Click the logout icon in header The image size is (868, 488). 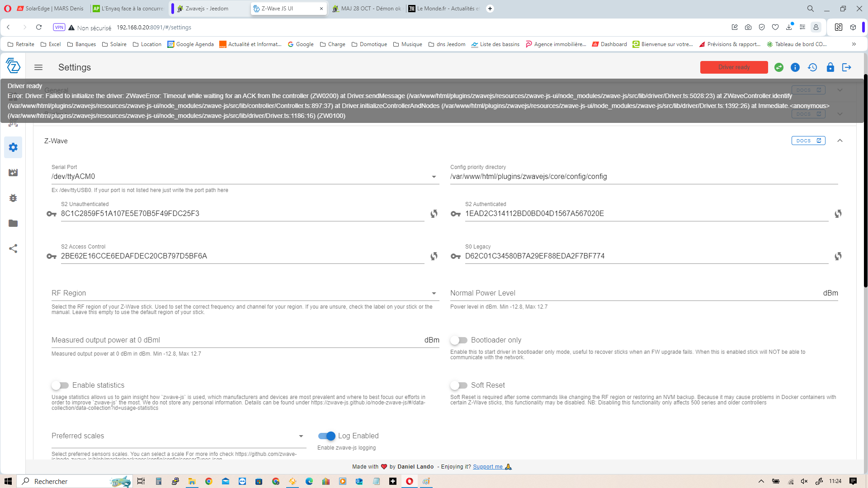tap(847, 67)
